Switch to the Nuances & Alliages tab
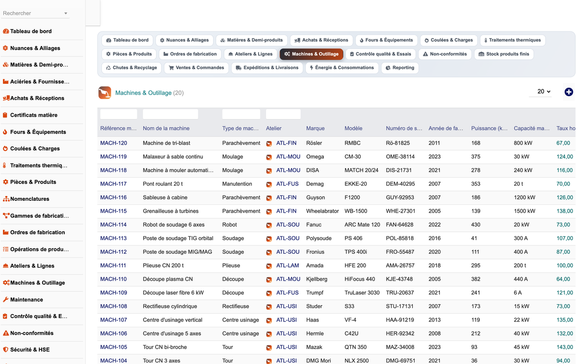Viewport: 588px width, 364px height. coord(184,40)
